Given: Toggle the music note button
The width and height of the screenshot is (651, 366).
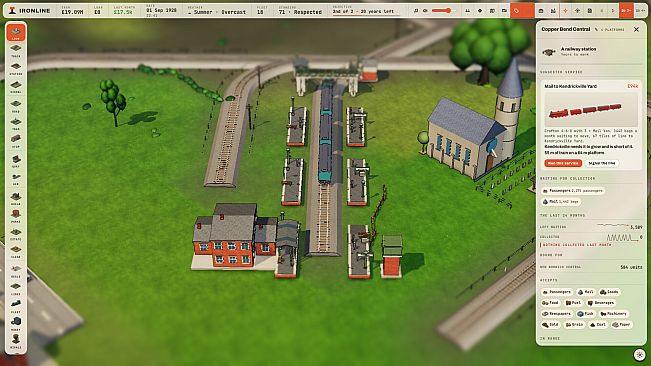Looking at the screenshot, I should pos(416,11).
